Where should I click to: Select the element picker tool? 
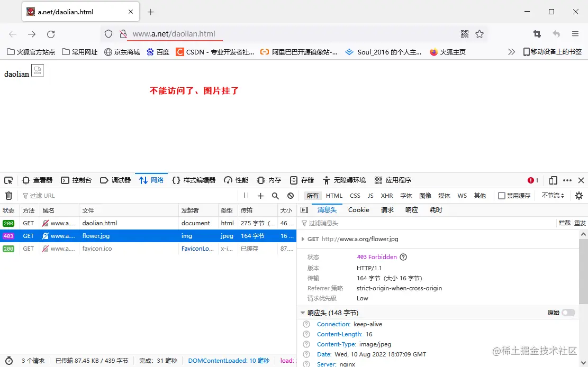click(8, 180)
